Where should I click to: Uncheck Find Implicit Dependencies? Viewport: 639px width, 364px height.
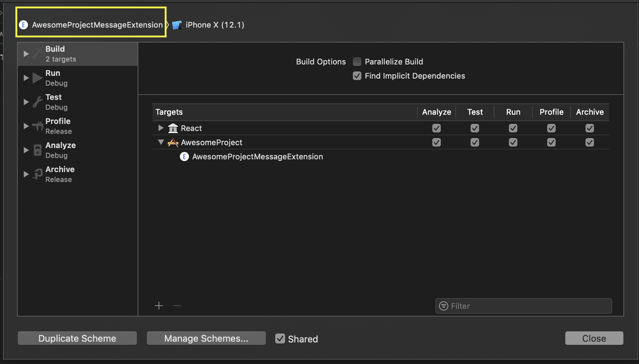tap(357, 76)
